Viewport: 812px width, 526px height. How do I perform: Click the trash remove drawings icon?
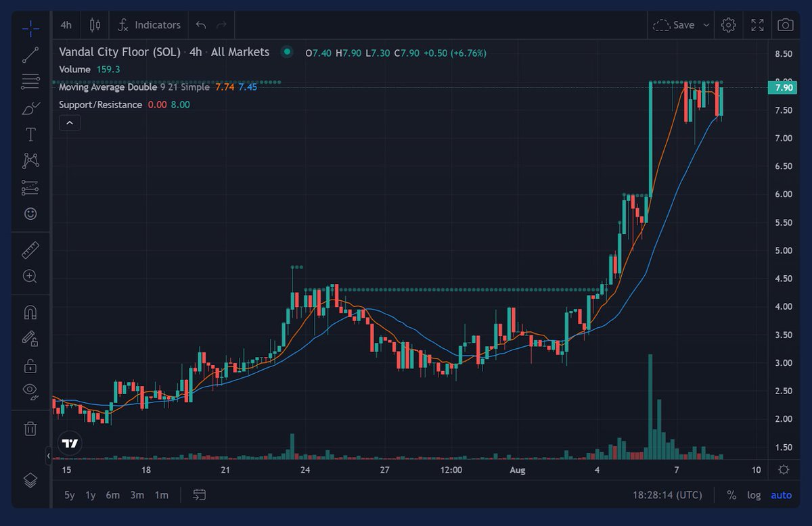[30, 428]
